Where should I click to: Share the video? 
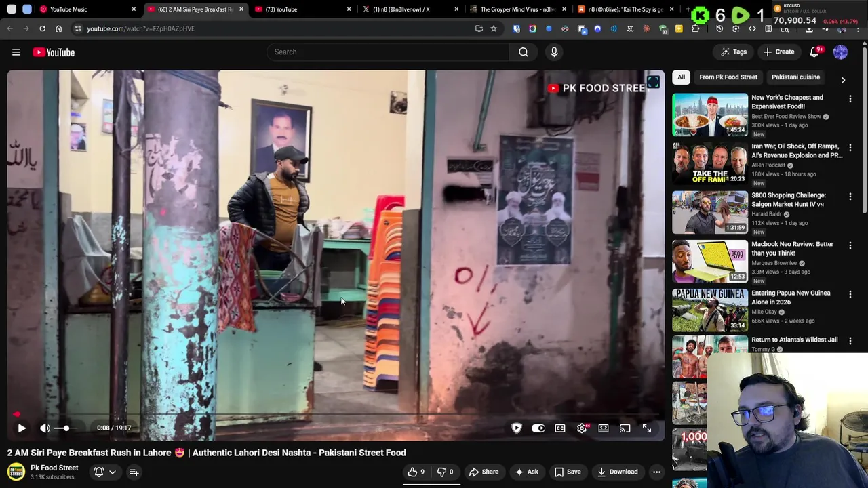click(x=484, y=472)
